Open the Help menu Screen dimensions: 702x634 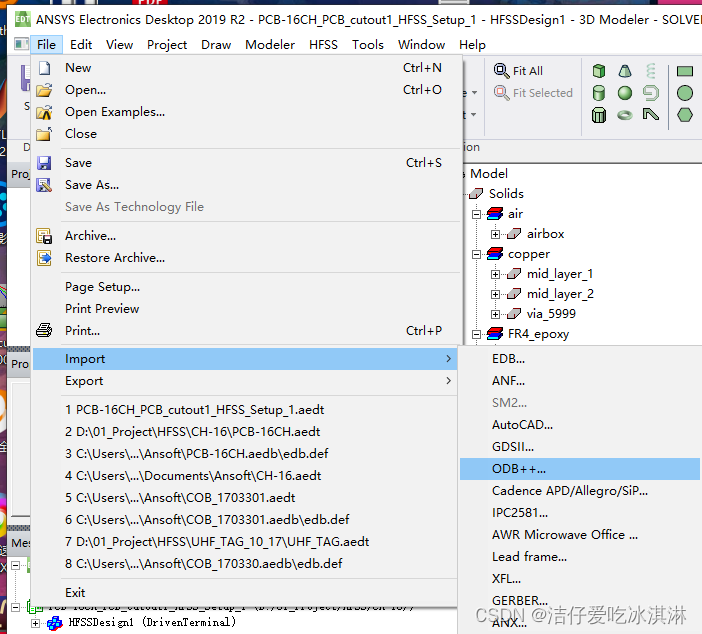pos(472,45)
